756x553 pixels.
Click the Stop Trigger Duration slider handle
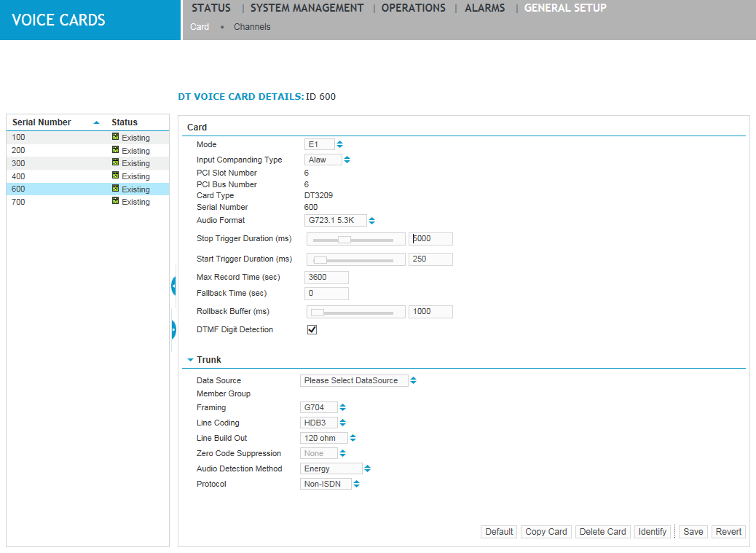(x=344, y=239)
